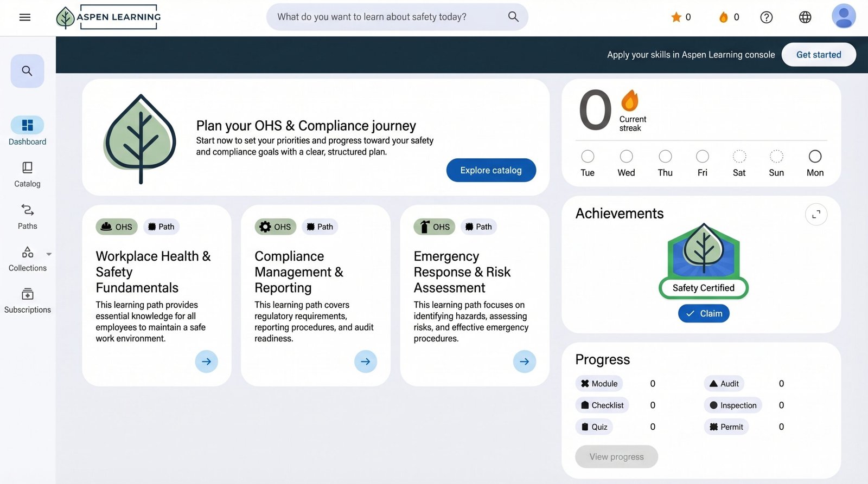
Task: Open the language globe icon
Action: (x=805, y=17)
